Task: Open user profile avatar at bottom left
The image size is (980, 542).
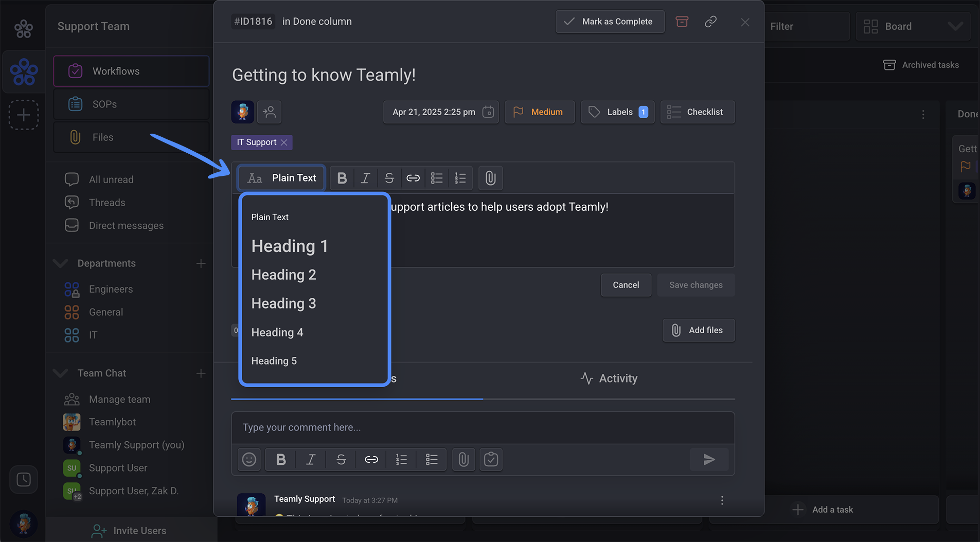Action: coord(24,523)
